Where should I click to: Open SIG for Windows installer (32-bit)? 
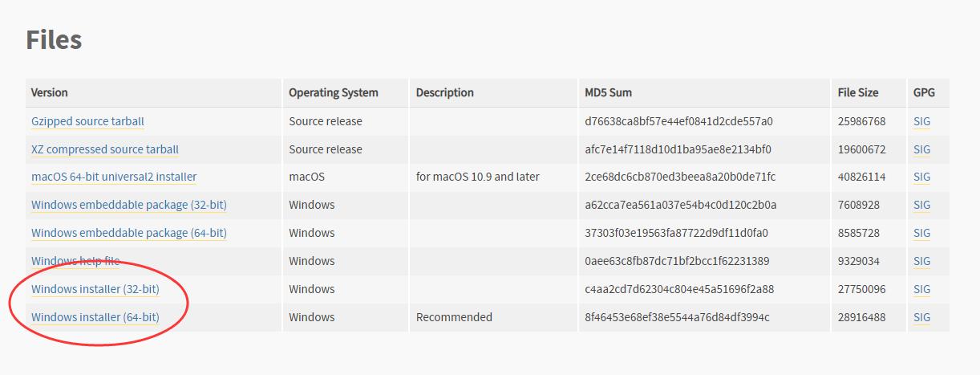[921, 289]
